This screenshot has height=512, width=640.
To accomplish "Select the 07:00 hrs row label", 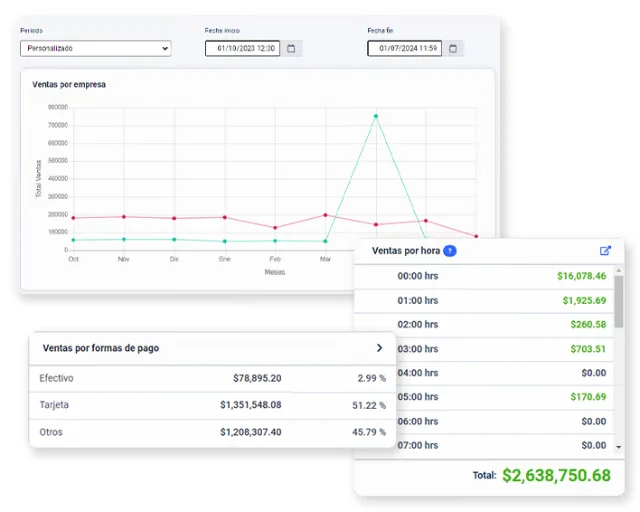I will [418, 445].
